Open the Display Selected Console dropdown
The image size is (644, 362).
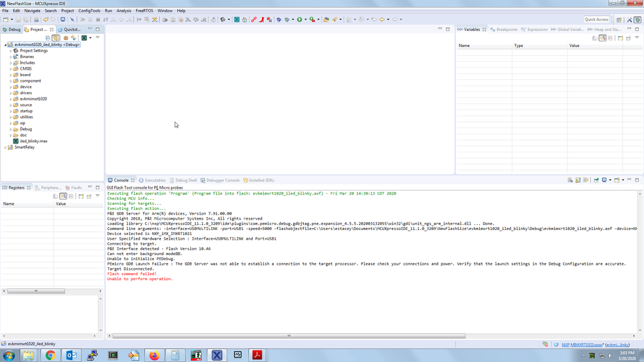click(x=610, y=180)
